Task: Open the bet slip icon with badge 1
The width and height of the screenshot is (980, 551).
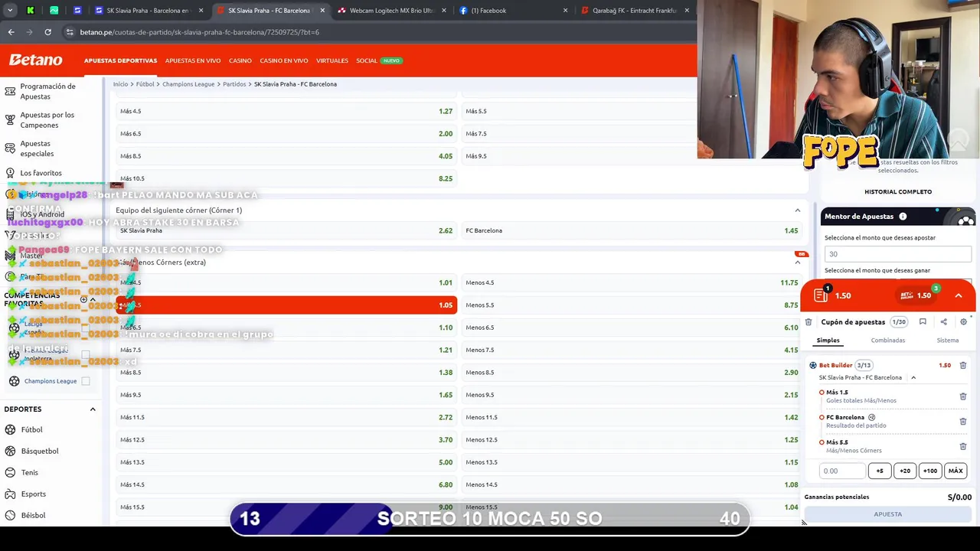Action: coord(821,295)
